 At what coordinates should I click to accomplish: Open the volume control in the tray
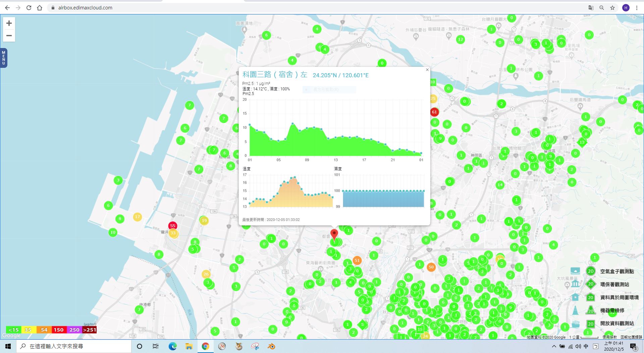click(578, 346)
